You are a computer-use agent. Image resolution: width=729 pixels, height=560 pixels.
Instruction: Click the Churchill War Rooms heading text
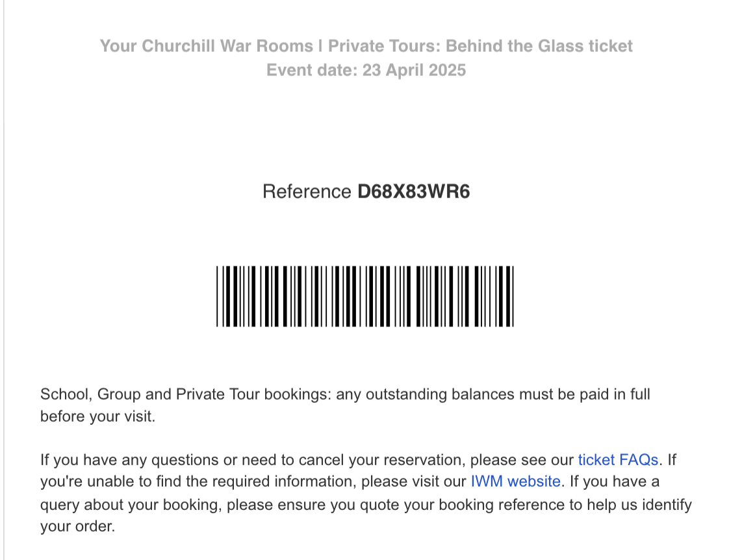pos(207,46)
